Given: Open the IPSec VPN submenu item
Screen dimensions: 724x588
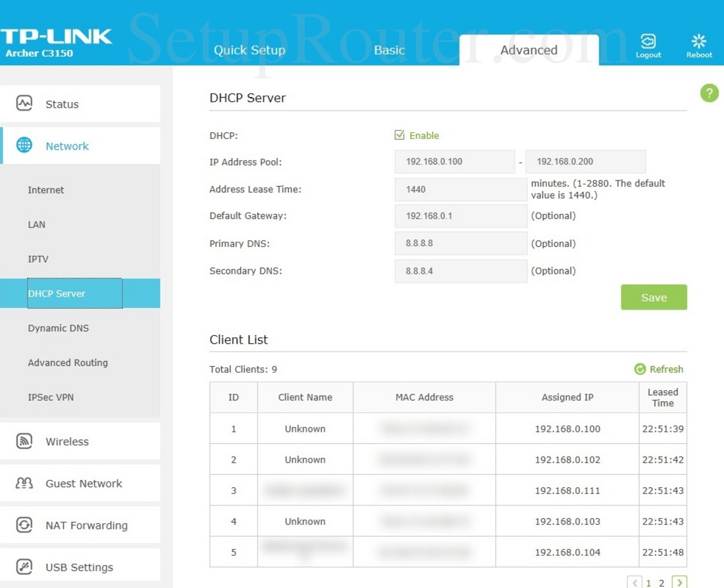Looking at the screenshot, I should click(51, 397).
